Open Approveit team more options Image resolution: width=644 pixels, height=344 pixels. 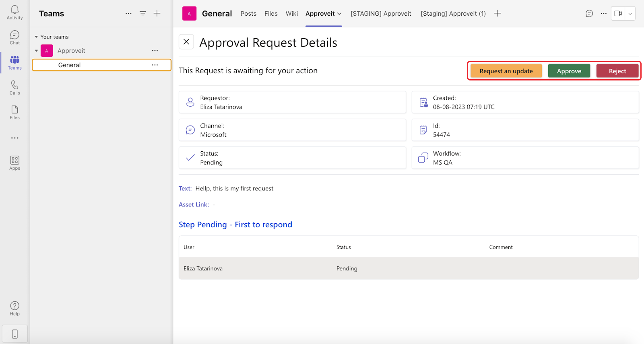tap(155, 51)
